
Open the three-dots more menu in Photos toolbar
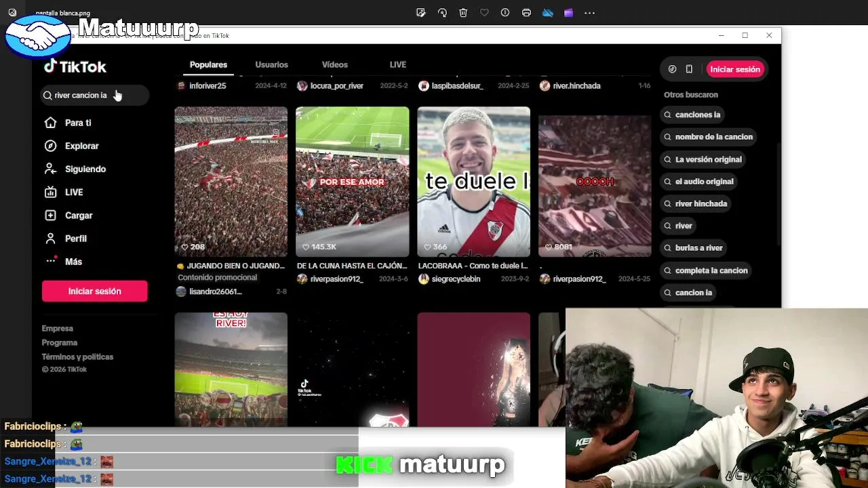590,13
